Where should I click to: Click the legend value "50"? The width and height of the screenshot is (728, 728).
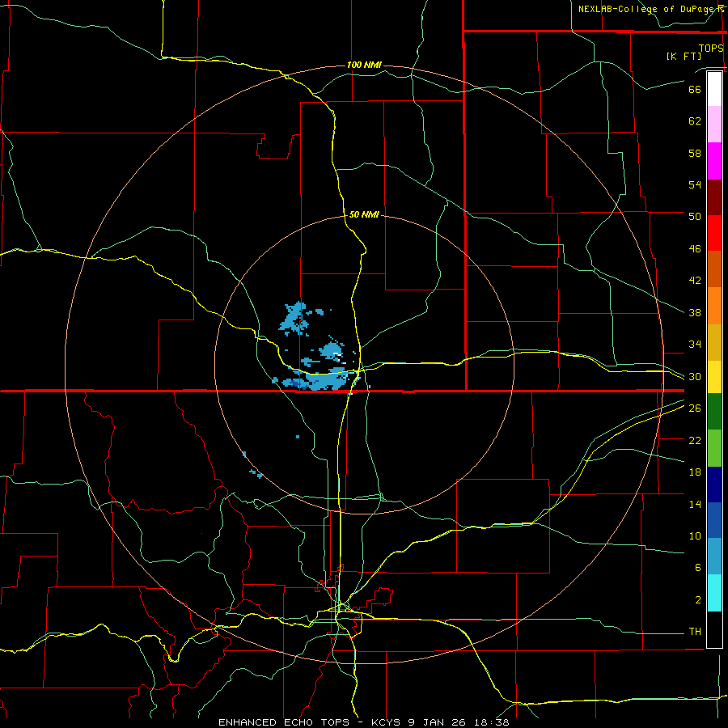click(x=695, y=217)
